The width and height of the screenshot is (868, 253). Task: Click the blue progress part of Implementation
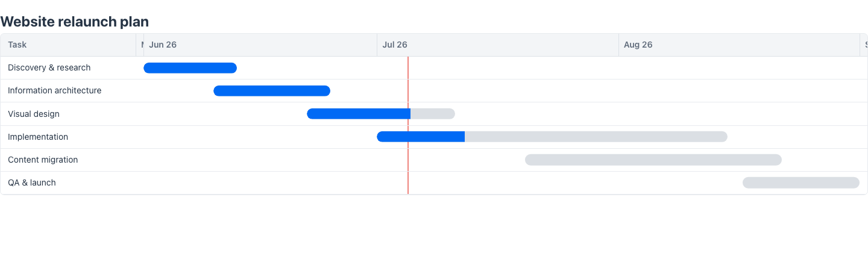tap(421, 137)
